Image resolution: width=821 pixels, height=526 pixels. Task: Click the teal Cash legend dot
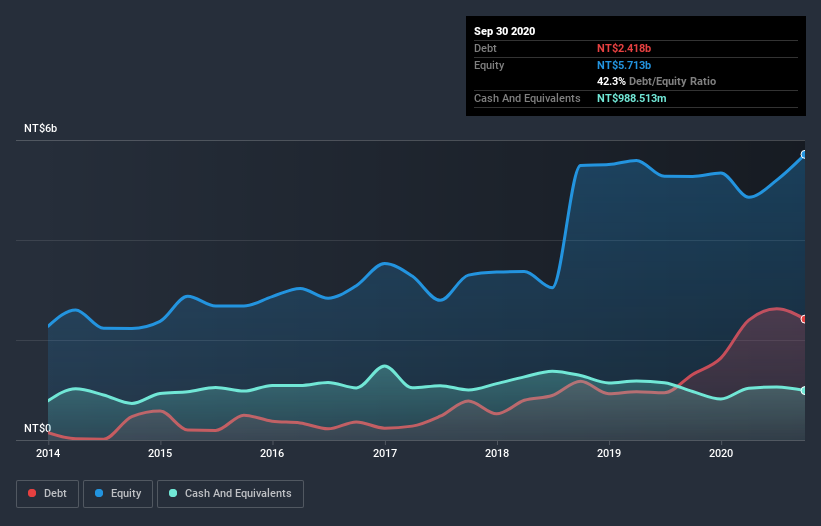pos(173,493)
